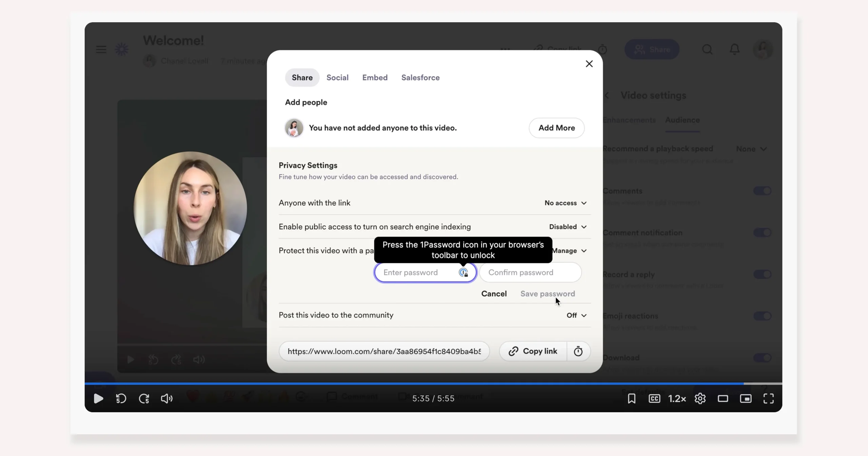The image size is (868, 456).
Task: Toggle closed captions
Action: pyautogui.click(x=654, y=398)
